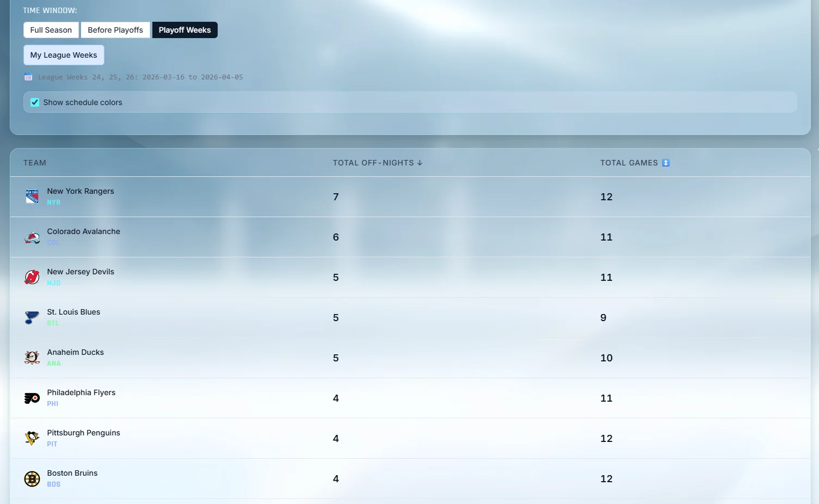Click the PHI abbreviation label
The height and width of the screenshot is (504, 819).
point(53,404)
